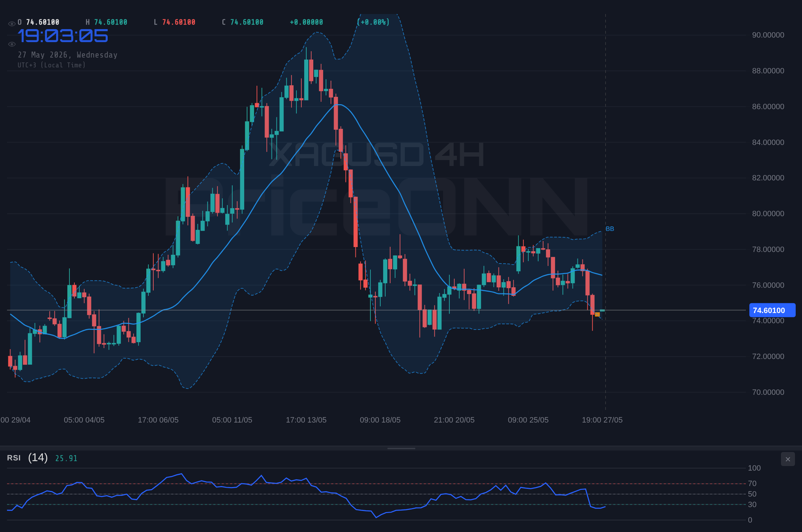This screenshot has width=802, height=532.
Task: Click the orange marker on the latest candle
Action: 597,314
